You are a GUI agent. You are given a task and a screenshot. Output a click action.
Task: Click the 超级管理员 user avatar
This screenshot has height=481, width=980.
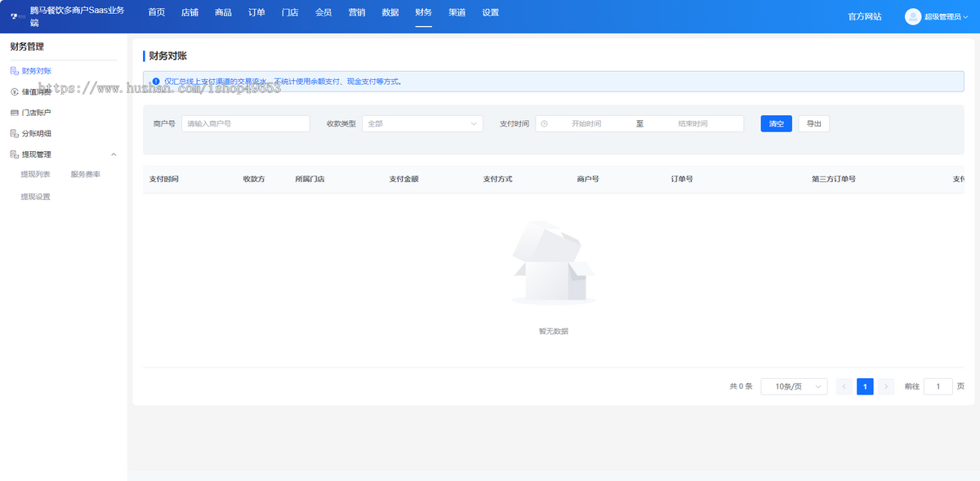[x=913, y=16]
